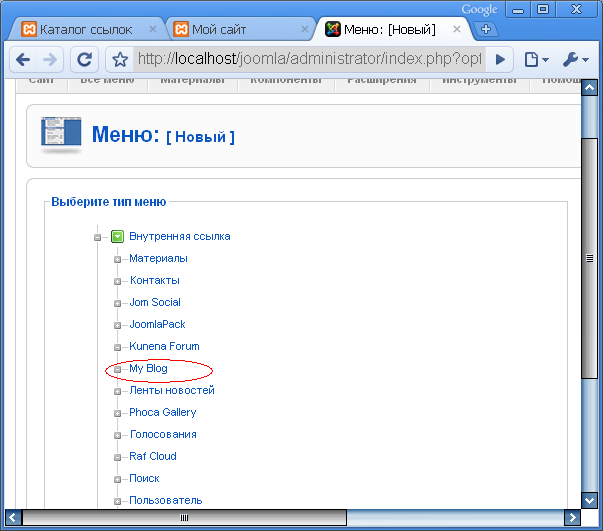Choose the Phoca Gallery link
Image resolution: width=603 pixels, height=531 pixels.
(x=163, y=412)
